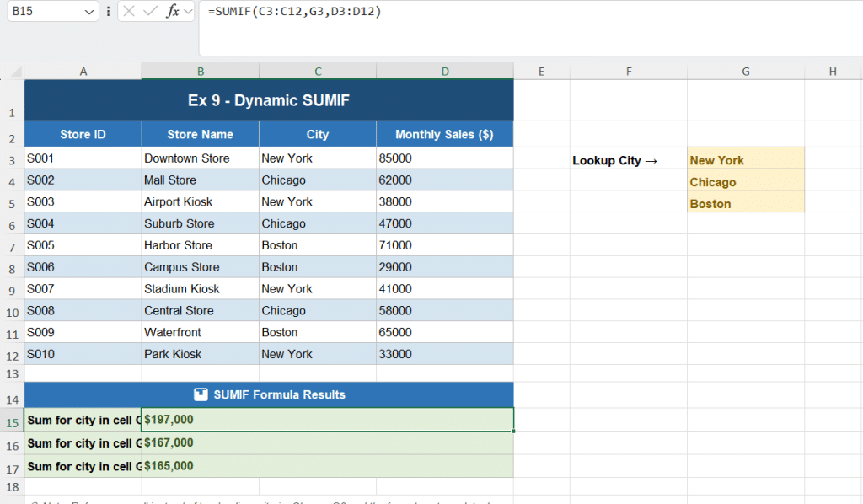Expand the Name Box dropdown arrow
Image resolution: width=863 pixels, height=504 pixels.
point(90,12)
